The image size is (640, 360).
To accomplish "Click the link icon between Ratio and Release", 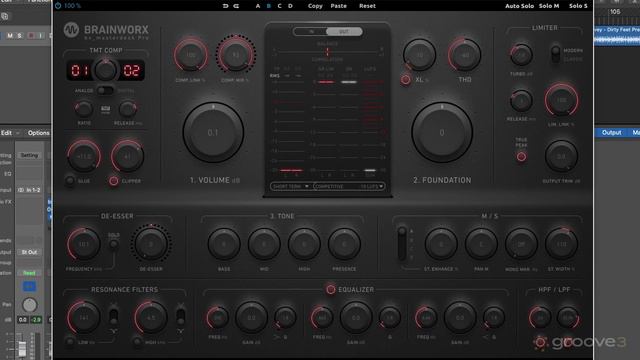I will click(x=105, y=109).
